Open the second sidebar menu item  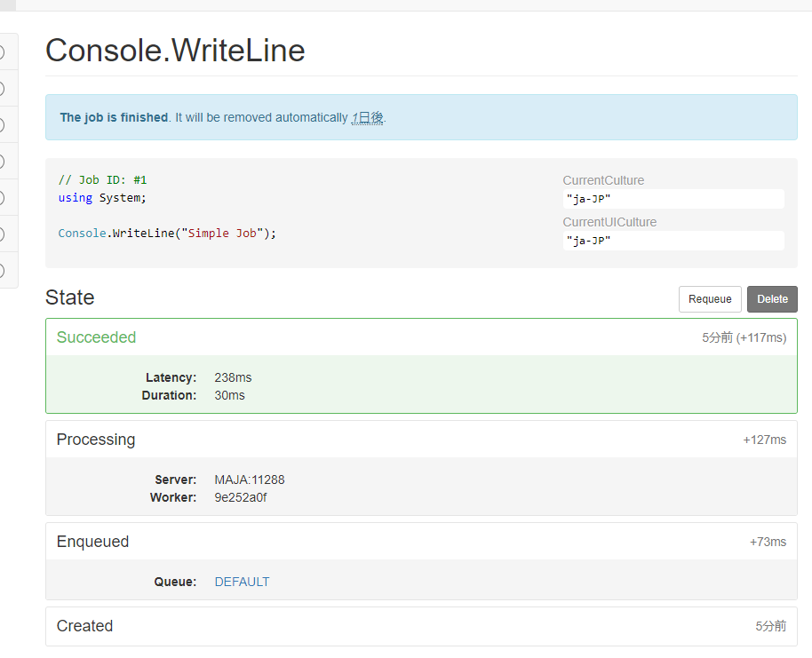(x=7, y=89)
